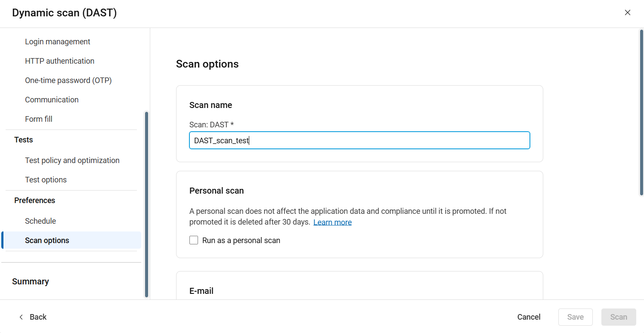Click the Scan name input field
The height and width of the screenshot is (333, 644).
359,140
